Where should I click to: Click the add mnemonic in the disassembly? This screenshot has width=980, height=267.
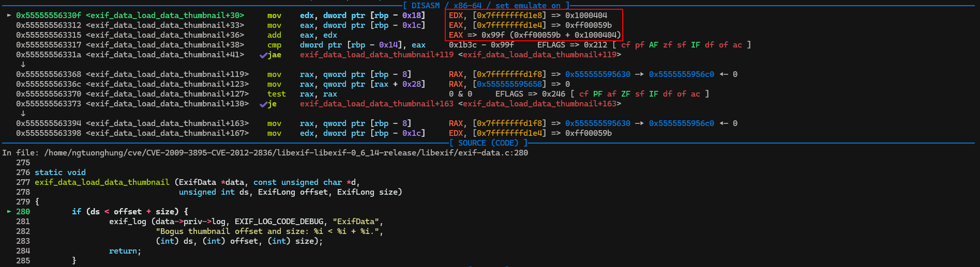(274, 35)
